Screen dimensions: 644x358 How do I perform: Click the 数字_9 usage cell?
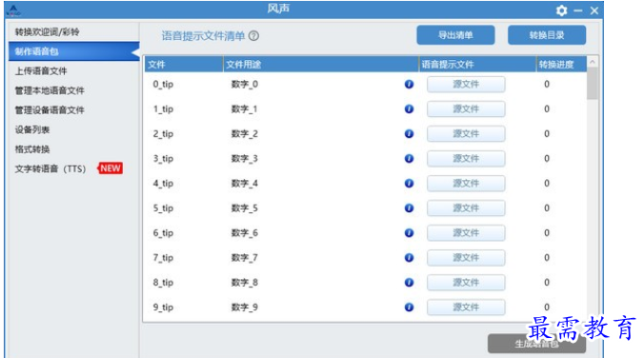[245, 308]
